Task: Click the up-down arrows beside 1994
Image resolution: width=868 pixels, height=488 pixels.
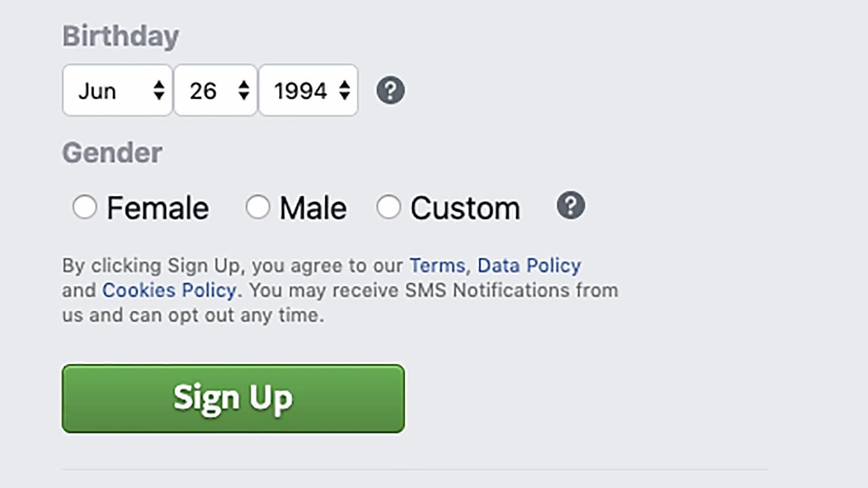Action: click(x=344, y=90)
